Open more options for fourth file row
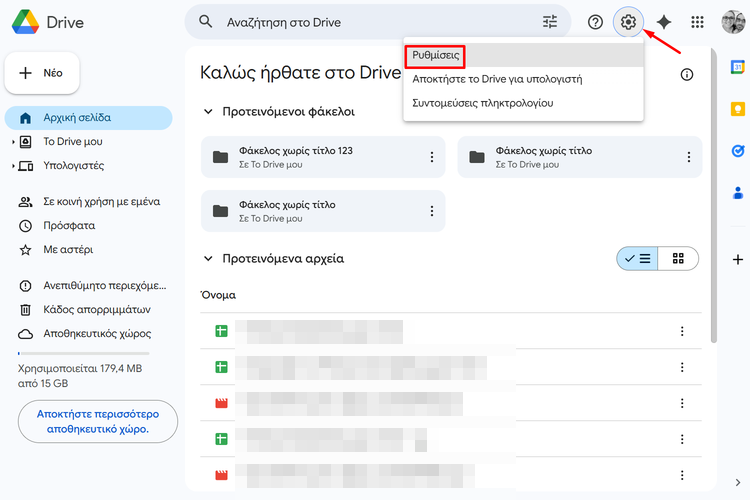Image resolution: width=750 pixels, height=500 pixels. 682,439
